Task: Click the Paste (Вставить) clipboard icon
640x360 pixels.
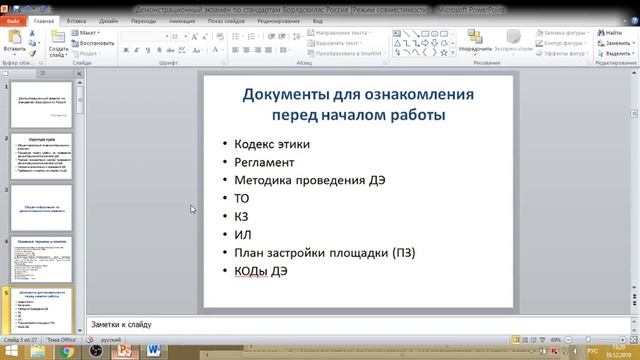Action: tap(15, 37)
